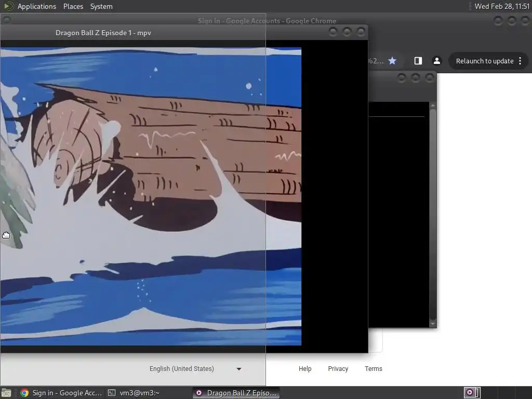Close the mpv window
Image resolution: width=532 pixels, height=399 pixels.
pos(361,32)
